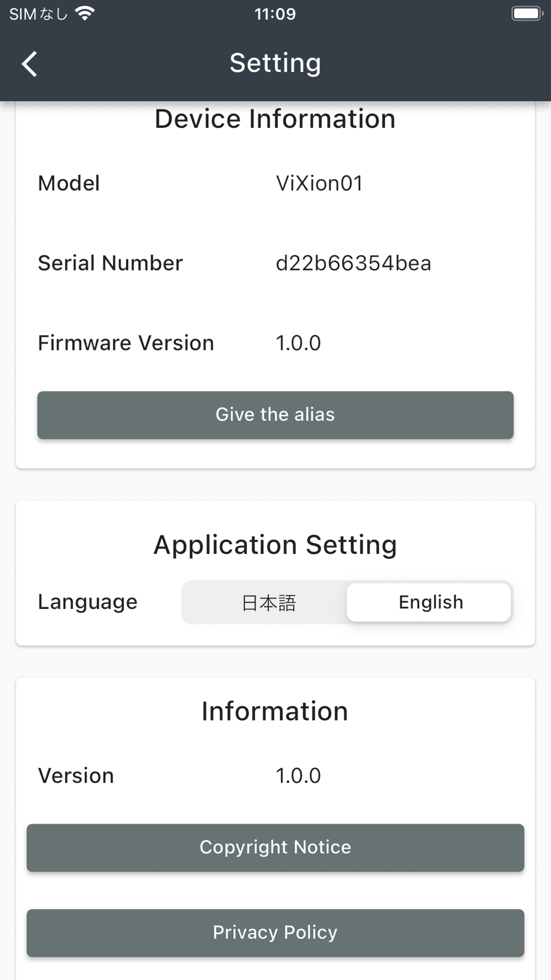
Task: Click the Give the alias button
Action: (x=275, y=415)
